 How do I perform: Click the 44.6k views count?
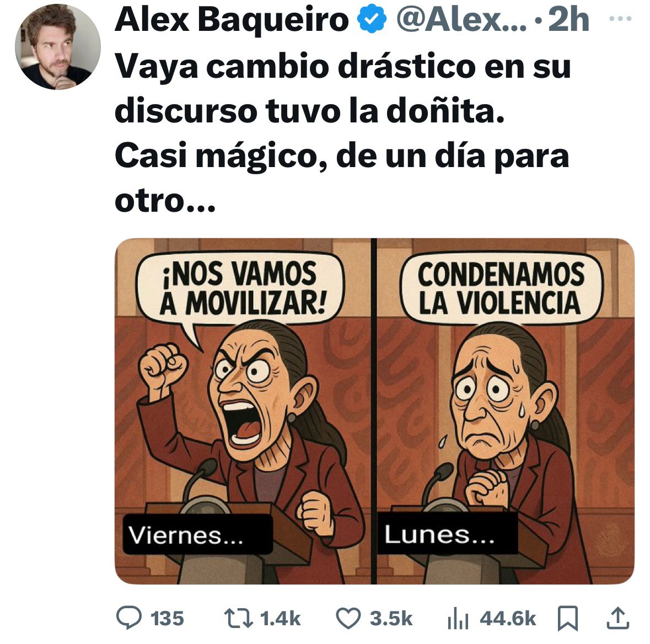tap(508, 618)
